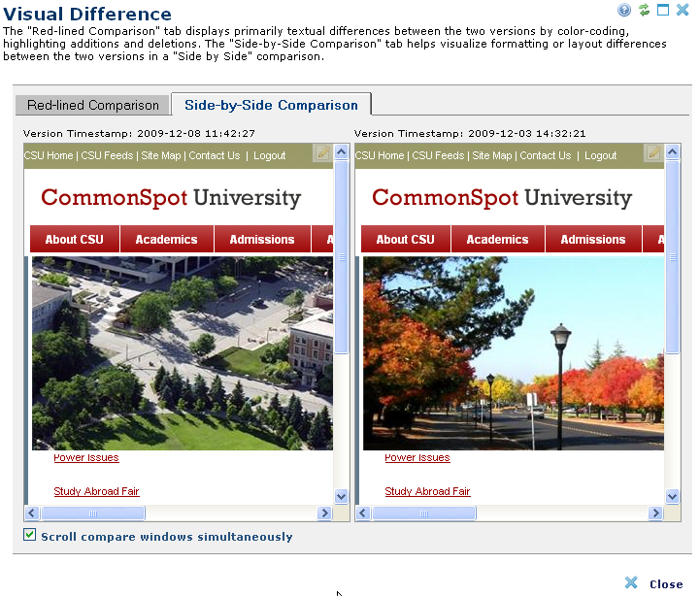
Task: Click CommonSpot University logo in left pane
Action: coord(171,197)
